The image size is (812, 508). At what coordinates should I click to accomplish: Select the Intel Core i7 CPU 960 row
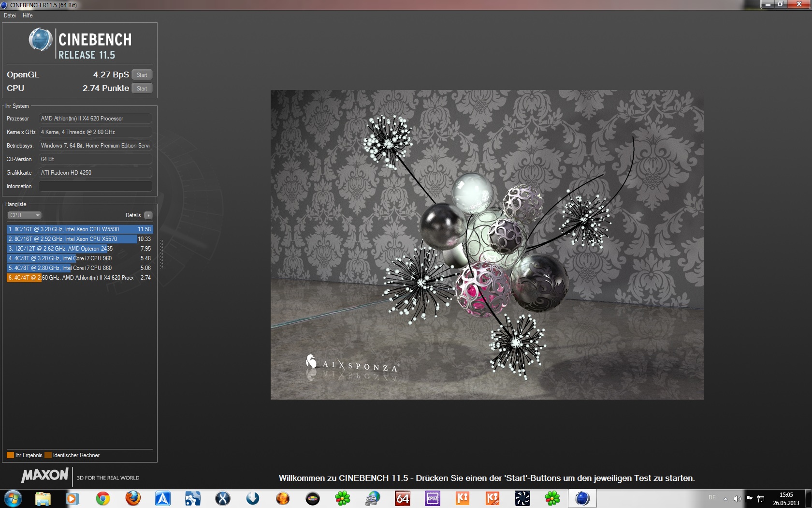tap(80, 258)
